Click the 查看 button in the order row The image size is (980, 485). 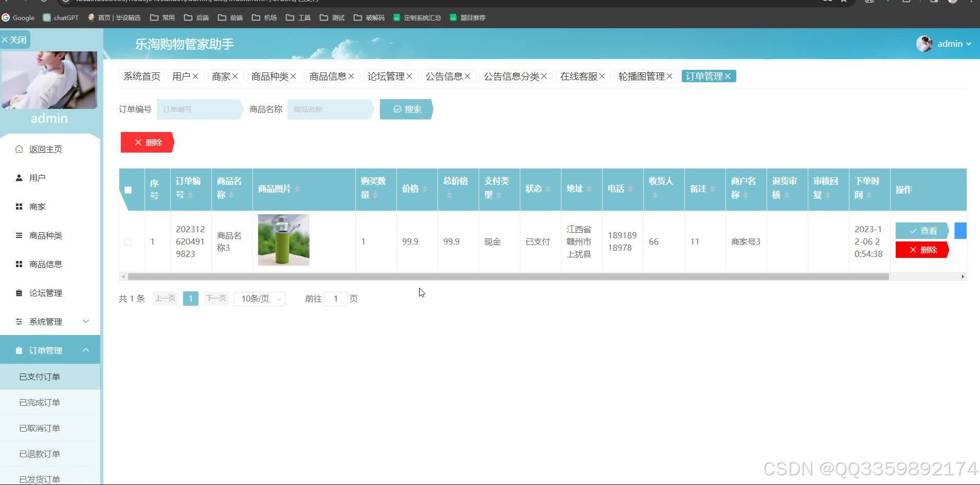click(922, 231)
